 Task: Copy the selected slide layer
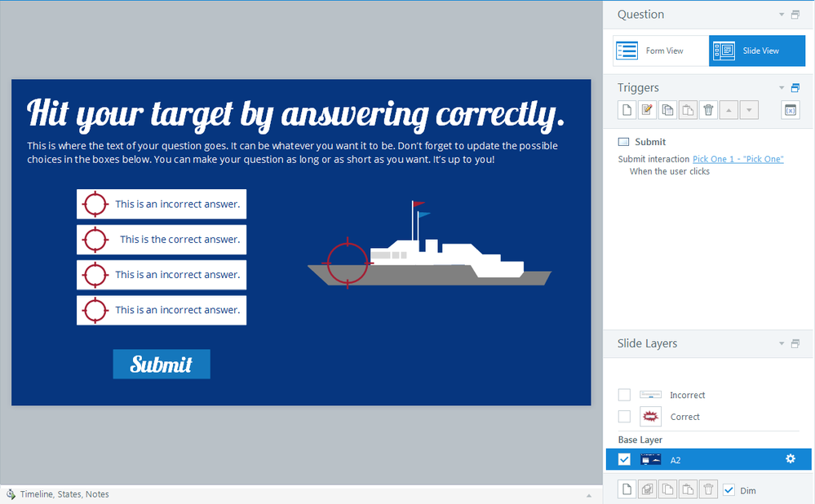coord(667,489)
